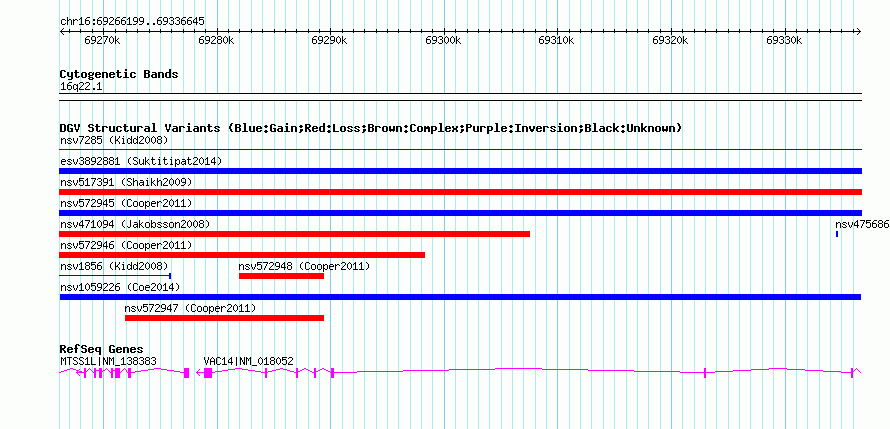Click the 69300k ruler tick label

point(443,41)
